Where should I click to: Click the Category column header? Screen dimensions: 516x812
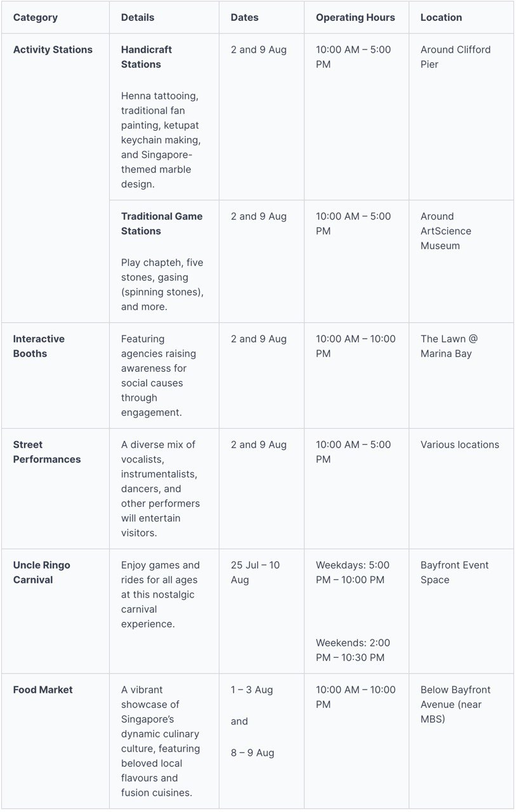click(36, 17)
